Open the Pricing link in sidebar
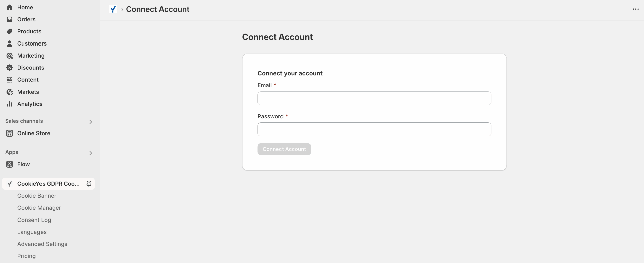644x263 pixels. (26, 256)
